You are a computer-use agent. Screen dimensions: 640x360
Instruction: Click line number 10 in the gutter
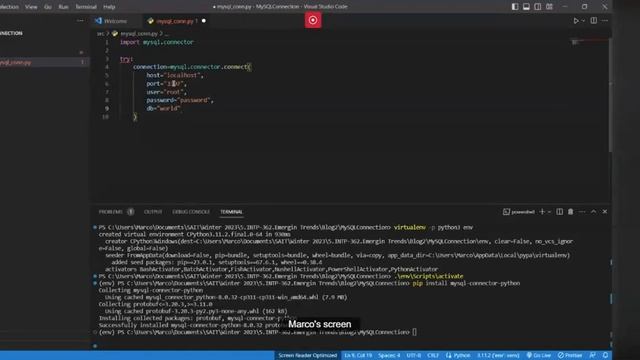105,117
